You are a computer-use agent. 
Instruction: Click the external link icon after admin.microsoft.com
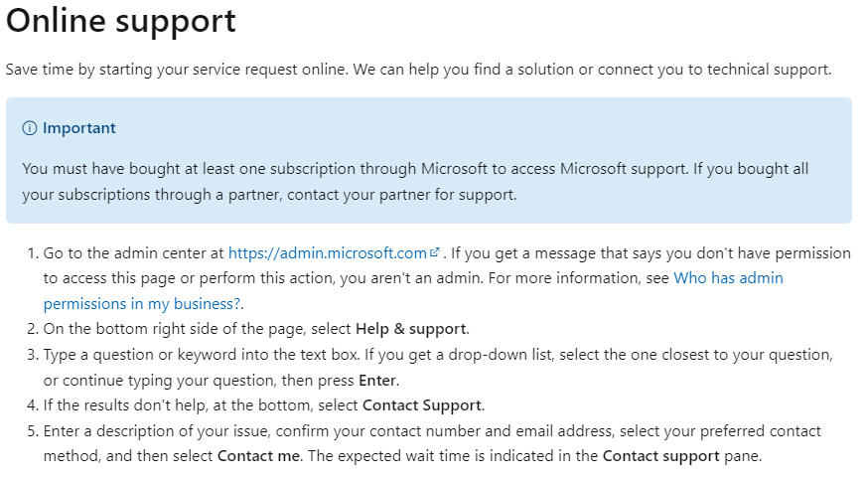[434, 252]
